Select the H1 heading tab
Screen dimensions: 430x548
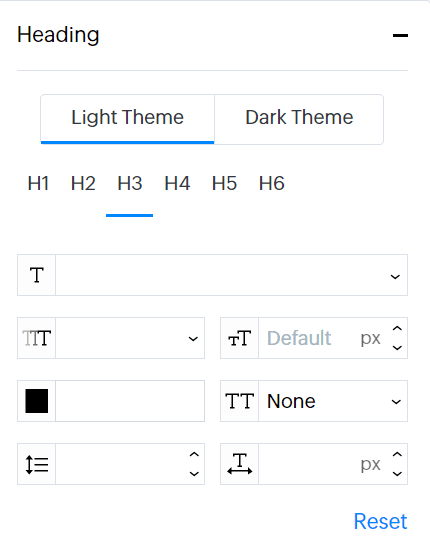point(38,183)
